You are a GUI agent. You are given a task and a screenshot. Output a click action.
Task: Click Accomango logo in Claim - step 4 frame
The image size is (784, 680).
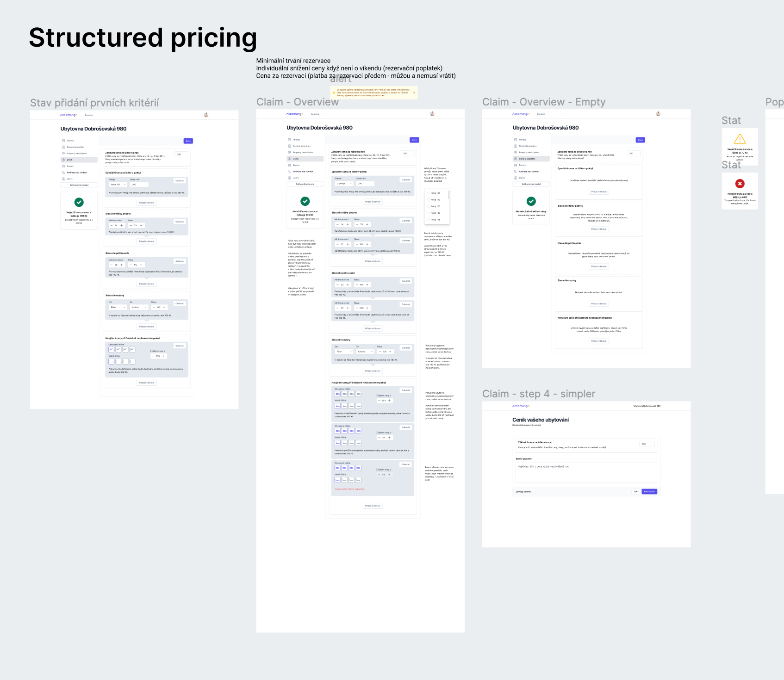click(x=521, y=406)
